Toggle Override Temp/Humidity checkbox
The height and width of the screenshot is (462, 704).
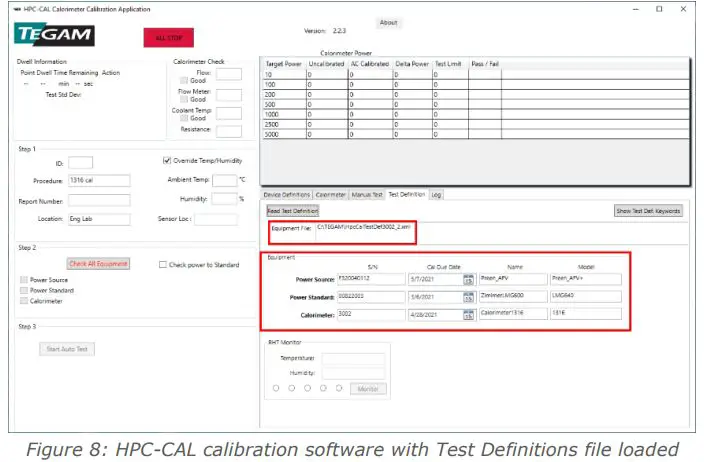click(x=167, y=160)
